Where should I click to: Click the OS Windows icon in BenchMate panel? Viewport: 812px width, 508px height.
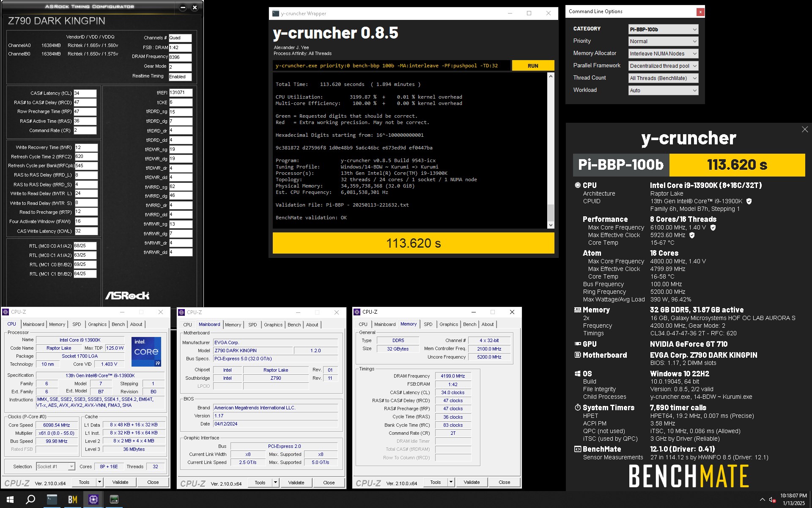(x=578, y=373)
